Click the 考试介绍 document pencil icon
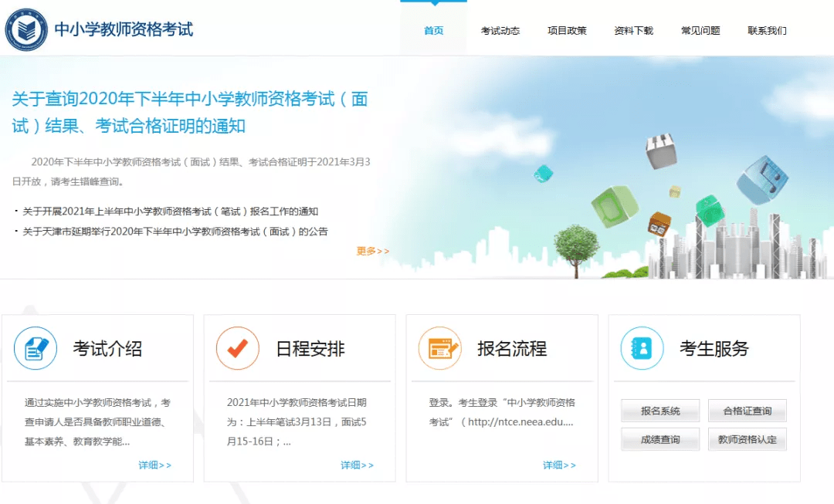834x504 pixels. tap(35, 348)
